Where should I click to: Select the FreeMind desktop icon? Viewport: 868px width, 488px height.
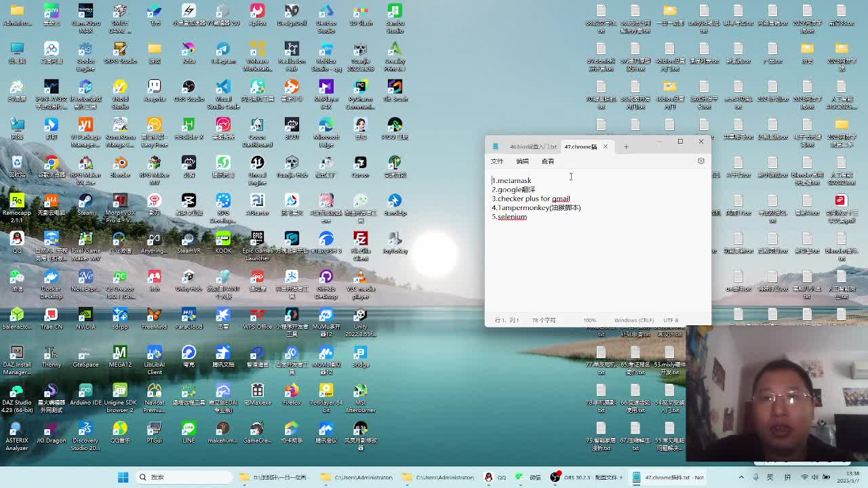pyautogui.click(x=155, y=319)
